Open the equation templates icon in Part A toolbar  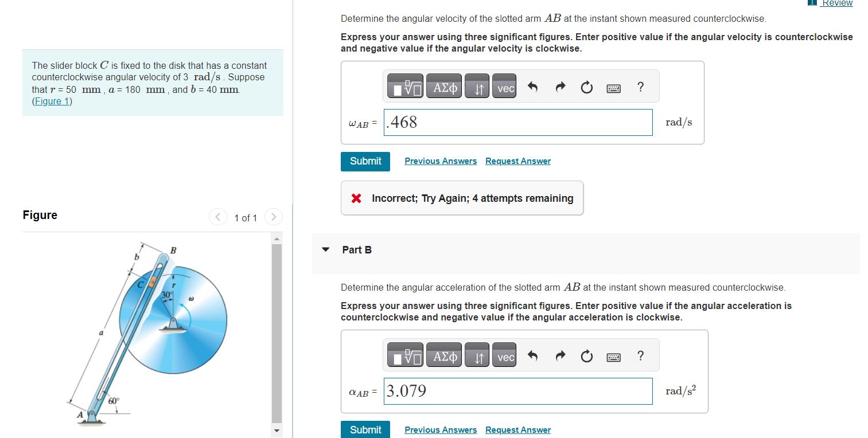pos(404,85)
